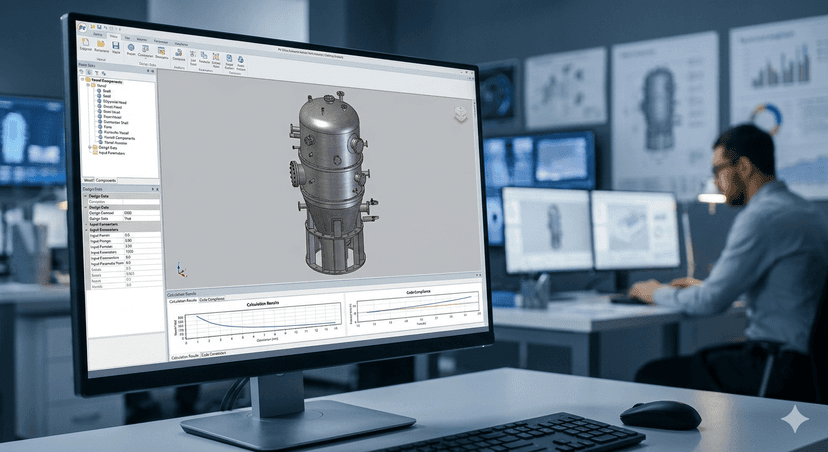Collapse the Head Components root tree node
The width and height of the screenshot is (828, 452).
pos(82,79)
